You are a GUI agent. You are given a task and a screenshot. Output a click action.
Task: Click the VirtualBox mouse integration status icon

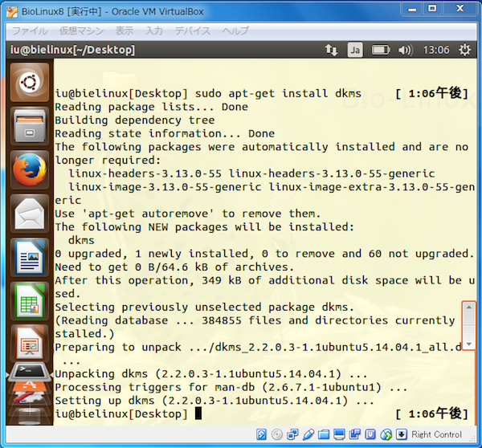pos(370,434)
